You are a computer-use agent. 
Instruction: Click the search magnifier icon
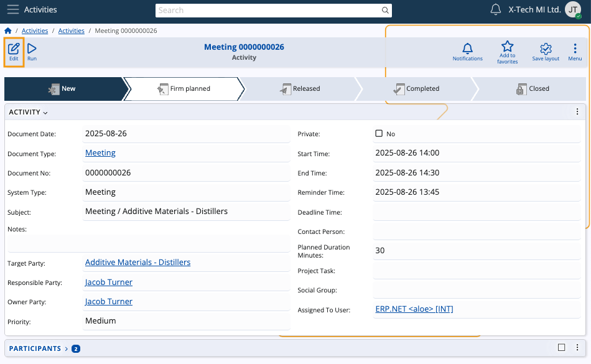385,10
